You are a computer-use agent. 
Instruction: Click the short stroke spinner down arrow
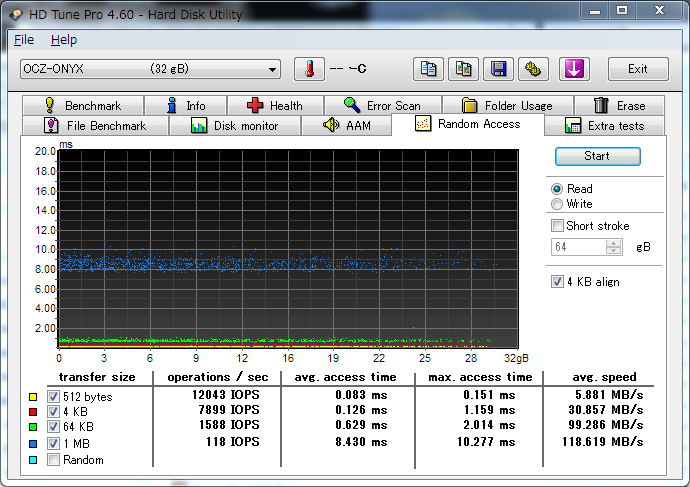point(613,251)
